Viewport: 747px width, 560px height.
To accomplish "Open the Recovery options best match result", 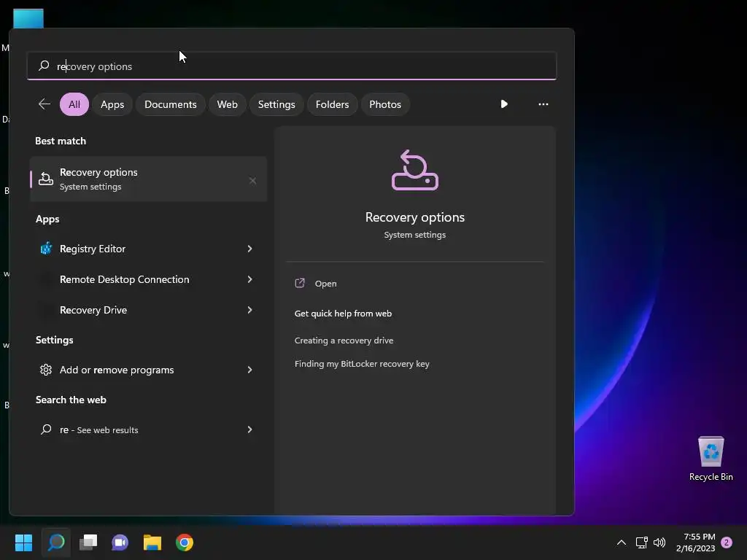I will coord(148,179).
